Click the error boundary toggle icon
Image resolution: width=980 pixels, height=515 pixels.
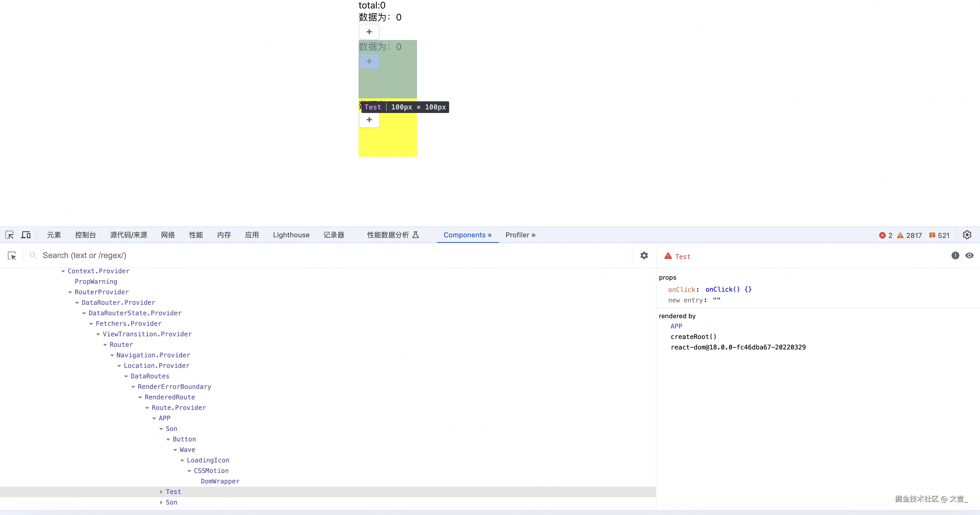[955, 255]
